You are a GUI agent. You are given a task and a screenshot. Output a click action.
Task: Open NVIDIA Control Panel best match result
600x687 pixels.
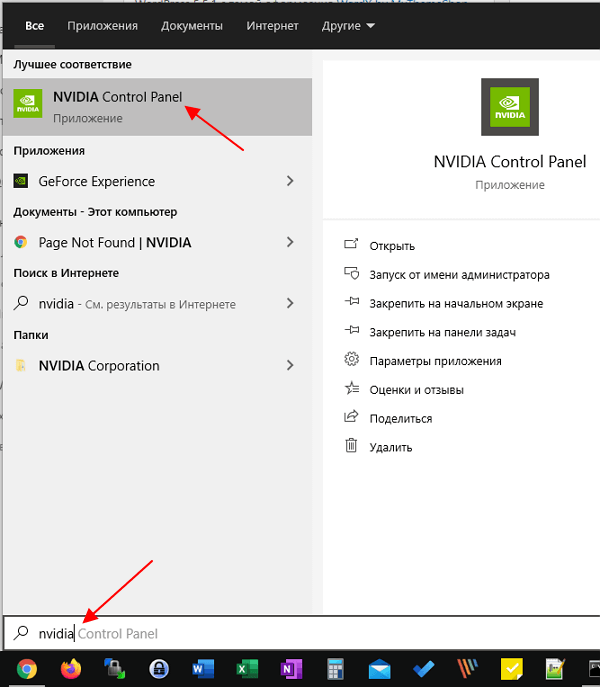coord(157,107)
